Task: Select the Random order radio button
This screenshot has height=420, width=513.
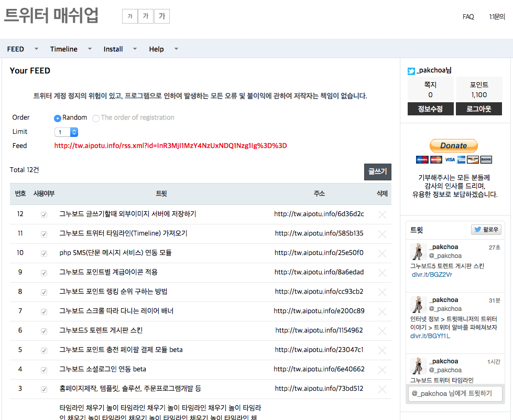Action: pos(58,118)
